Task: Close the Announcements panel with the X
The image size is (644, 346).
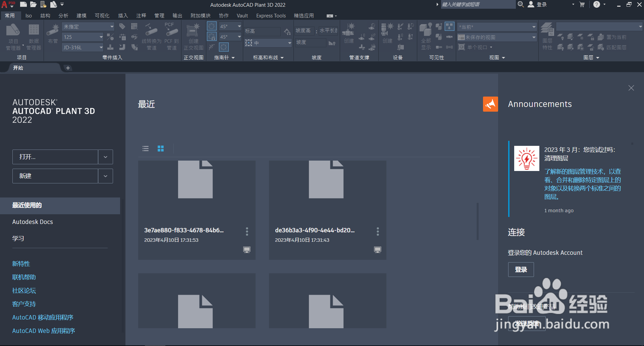Action: 631,88
